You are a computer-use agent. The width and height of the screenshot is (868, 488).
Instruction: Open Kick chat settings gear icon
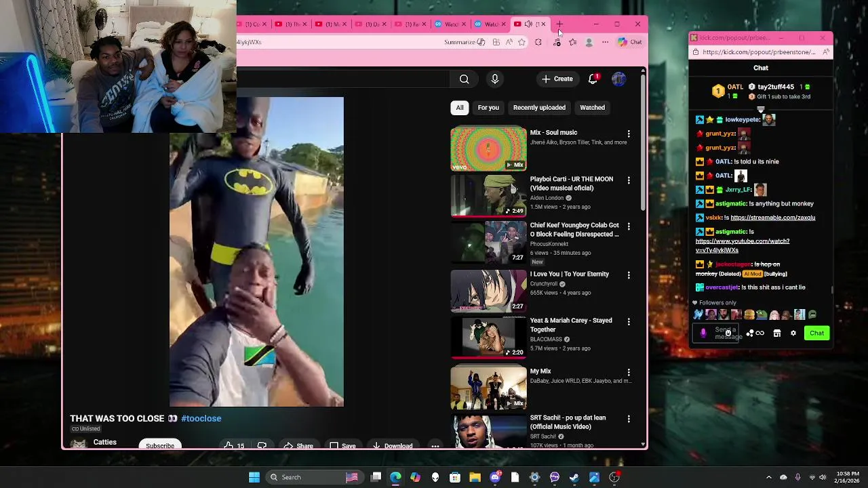pyautogui.click(x=793, y=333)
